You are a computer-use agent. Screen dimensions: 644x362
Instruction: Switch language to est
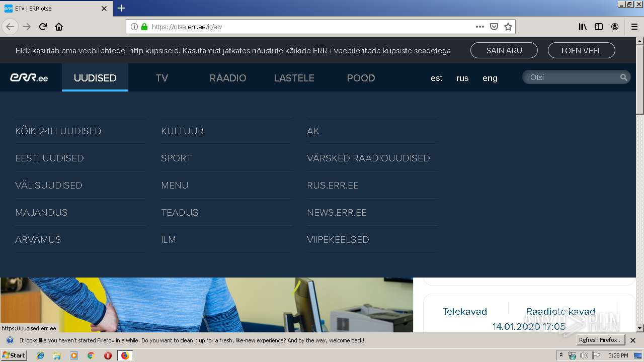[437, 78]
